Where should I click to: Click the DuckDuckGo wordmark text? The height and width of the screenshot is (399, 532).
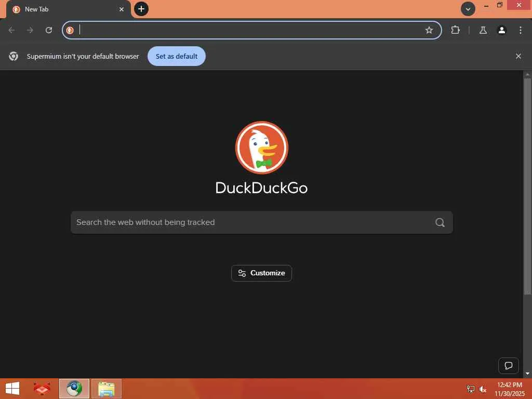262,188
